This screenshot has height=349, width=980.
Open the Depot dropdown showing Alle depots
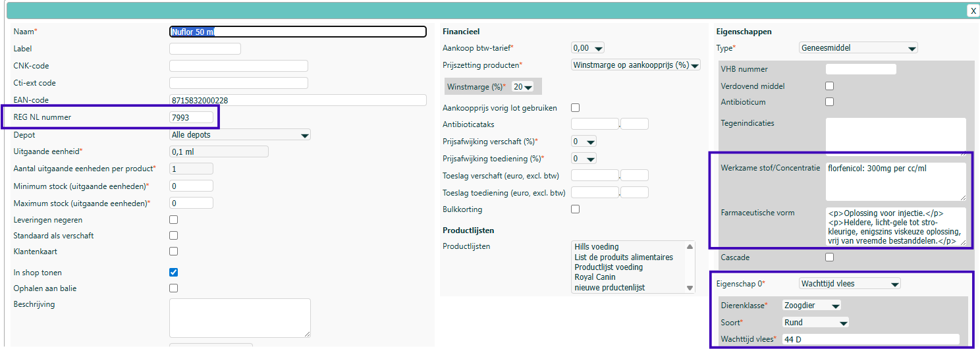click(240, 134)
